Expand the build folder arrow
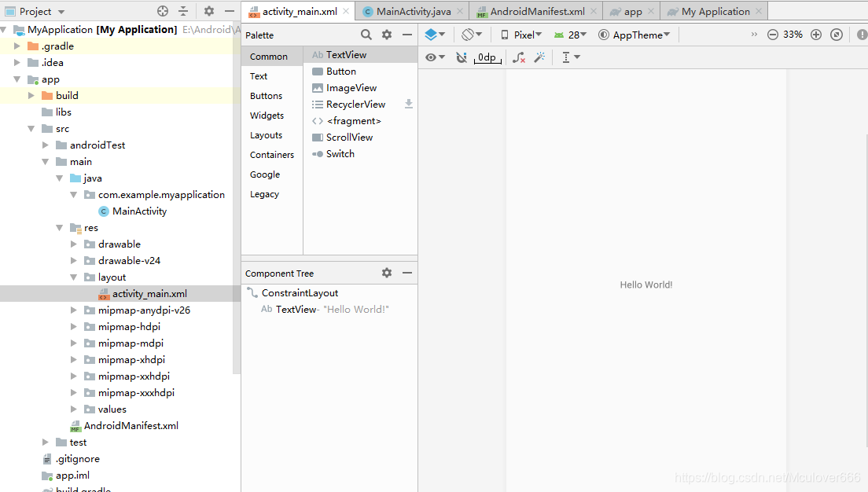Viewport: 868px width, 492px height. pyautogui.click(x=31, y=95)
